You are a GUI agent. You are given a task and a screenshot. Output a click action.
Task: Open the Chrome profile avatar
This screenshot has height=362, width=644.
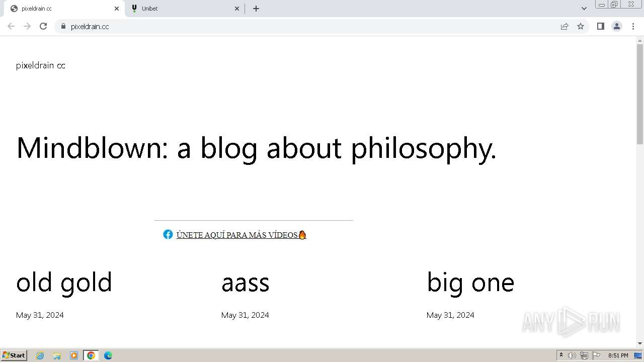[x=617, y=26]
